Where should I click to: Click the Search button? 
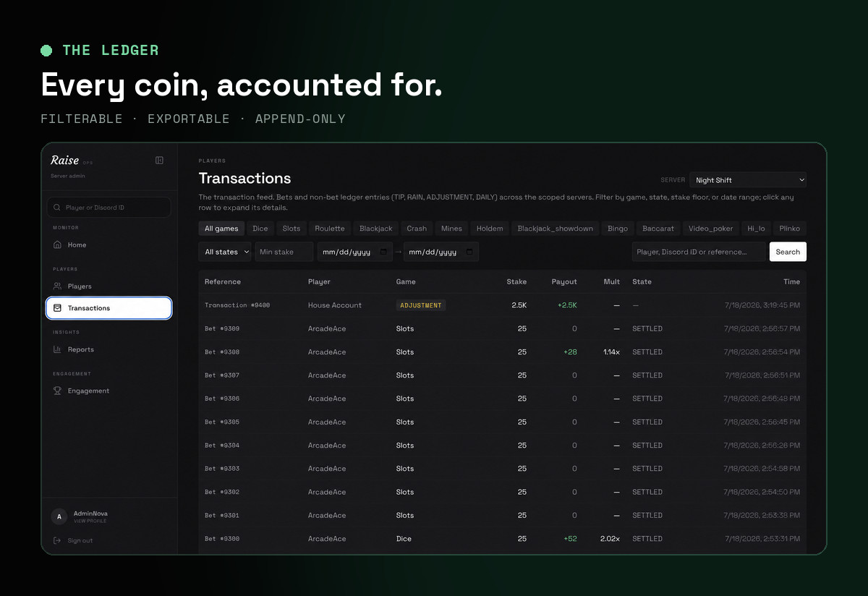[788, 252]
